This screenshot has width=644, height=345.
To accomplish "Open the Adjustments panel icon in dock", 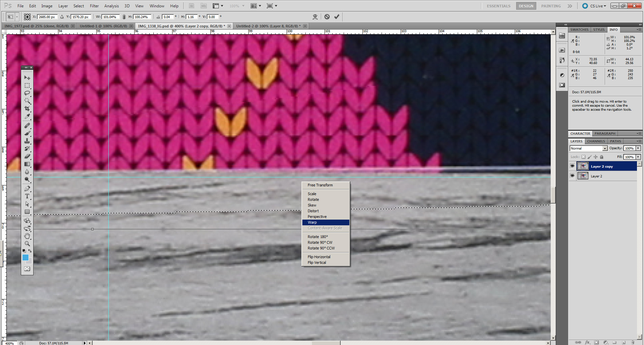I will pyautogui.click(x=562, y=75).
